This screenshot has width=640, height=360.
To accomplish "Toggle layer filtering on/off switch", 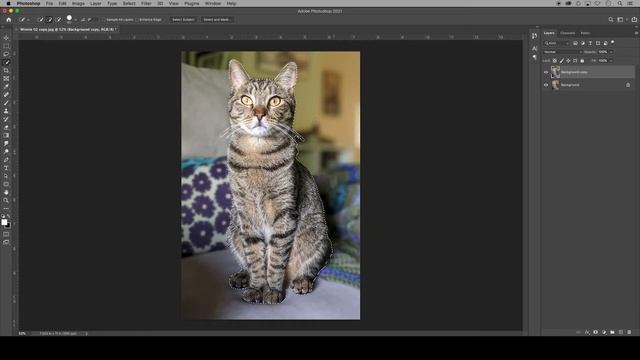I will (x=613, y=42).
